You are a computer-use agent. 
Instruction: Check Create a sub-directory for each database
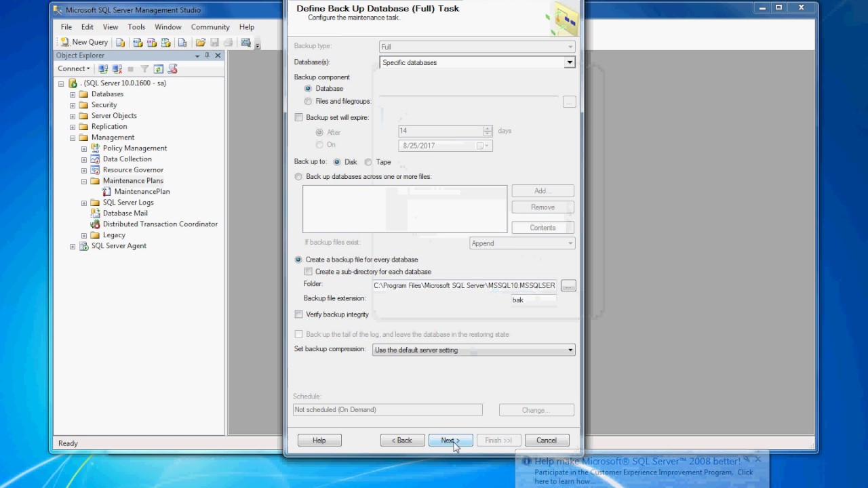[x=309, y=272]
